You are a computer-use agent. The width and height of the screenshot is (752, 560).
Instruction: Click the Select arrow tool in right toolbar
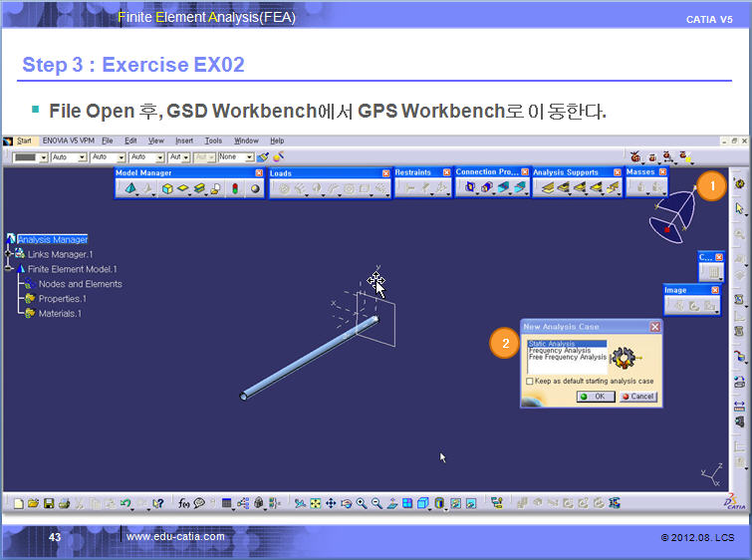[x=739, y=208]
